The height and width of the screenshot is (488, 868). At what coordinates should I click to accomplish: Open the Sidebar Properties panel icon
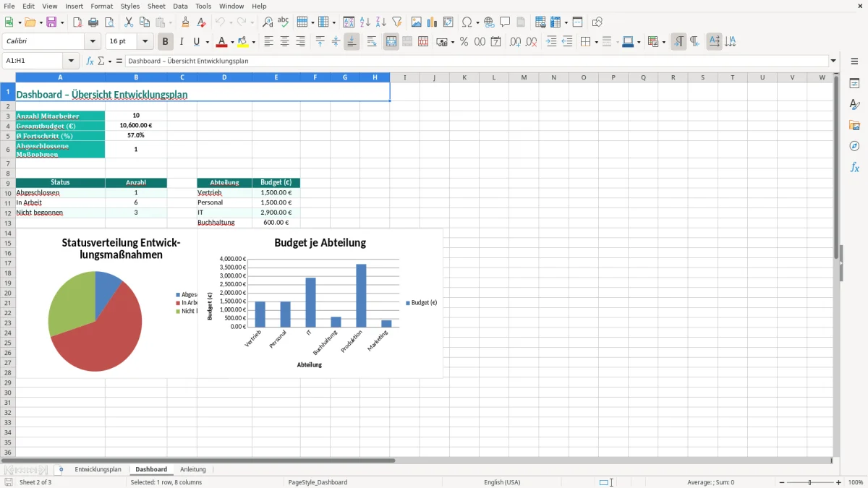tap(854, 83)
